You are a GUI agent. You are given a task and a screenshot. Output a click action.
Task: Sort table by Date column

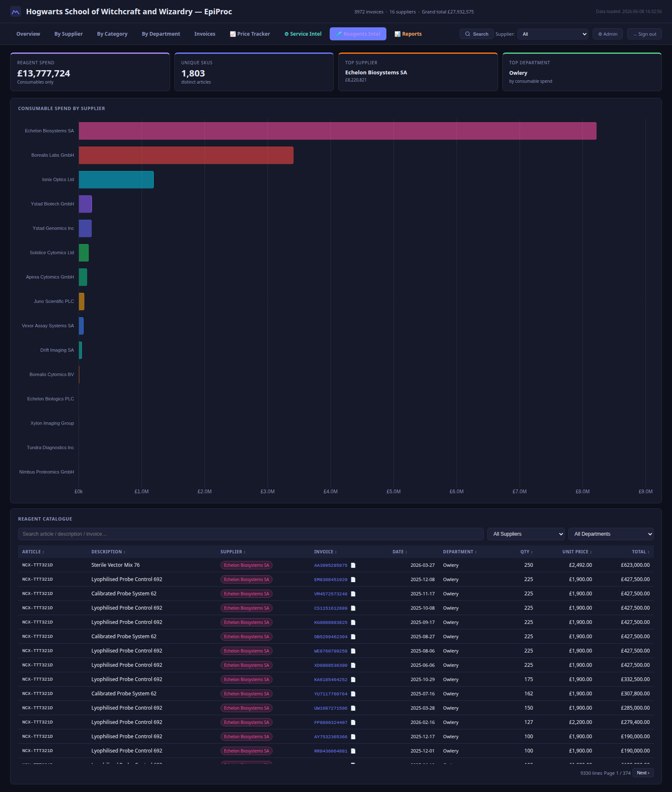(399, 552)
